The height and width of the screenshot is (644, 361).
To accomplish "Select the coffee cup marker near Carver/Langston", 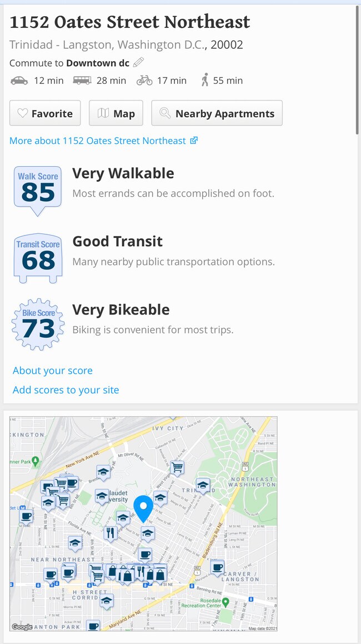I will [x=217, y=567].
